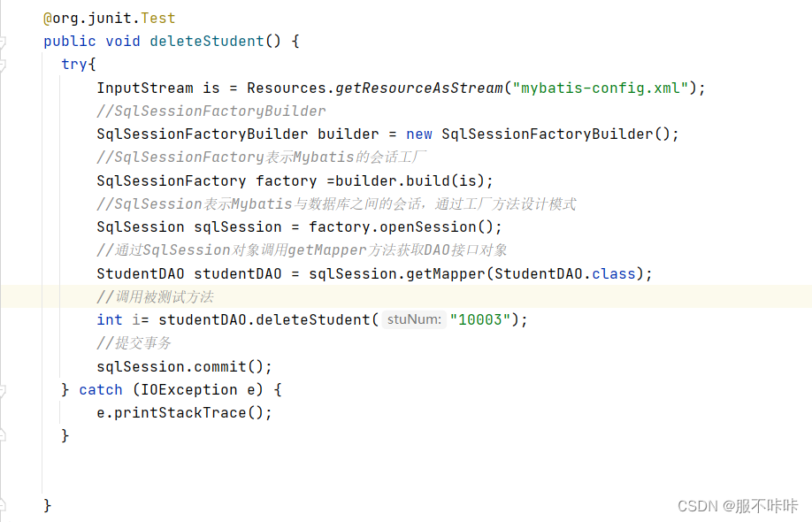Click the int keyword
The height and width of the screenshot is (522, 812).
tap(110, 319)
